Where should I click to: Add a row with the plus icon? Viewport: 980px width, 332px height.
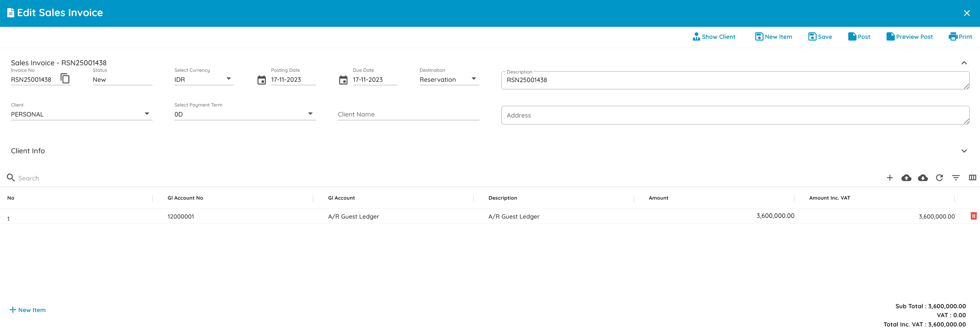tap(889, 178)
